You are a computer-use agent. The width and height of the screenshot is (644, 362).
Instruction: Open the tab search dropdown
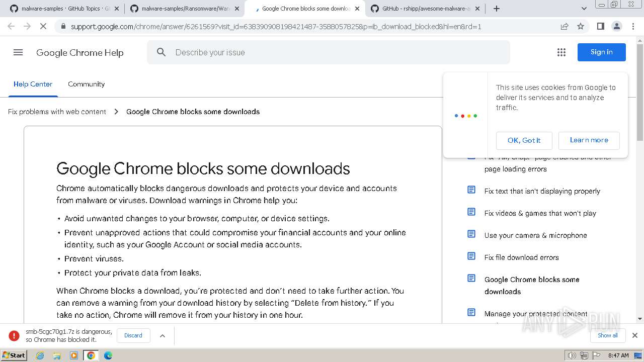pyautogui.click(x=584, y=9)
